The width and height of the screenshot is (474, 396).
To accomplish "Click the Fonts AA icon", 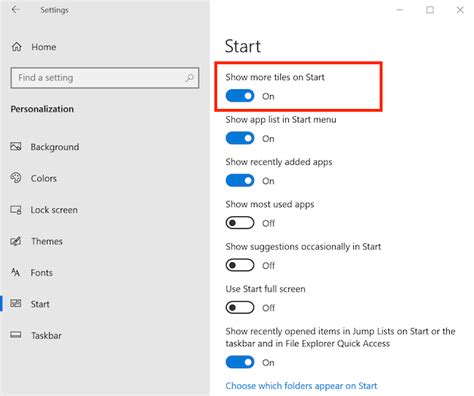I will click(15, 272).
